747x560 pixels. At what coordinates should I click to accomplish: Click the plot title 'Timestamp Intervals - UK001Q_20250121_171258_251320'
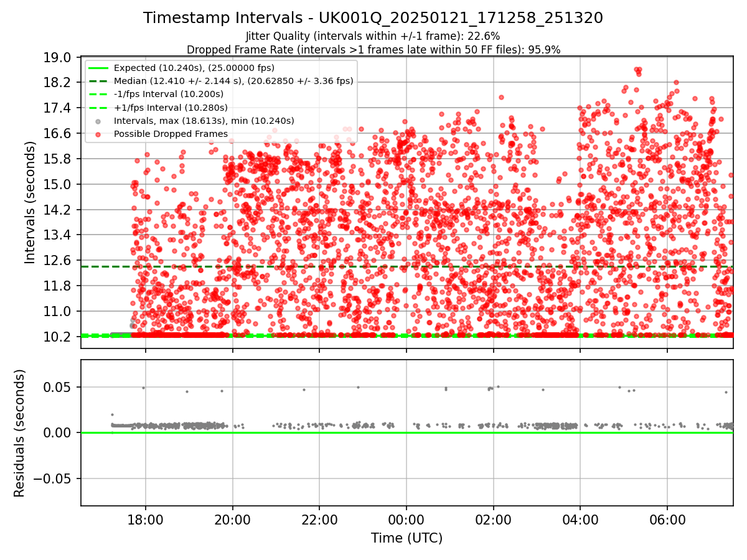(x=373, y=18)
